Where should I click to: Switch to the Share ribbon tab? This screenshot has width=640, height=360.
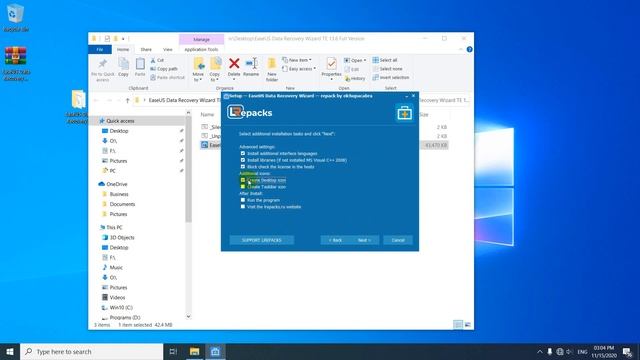pos(146,49)
